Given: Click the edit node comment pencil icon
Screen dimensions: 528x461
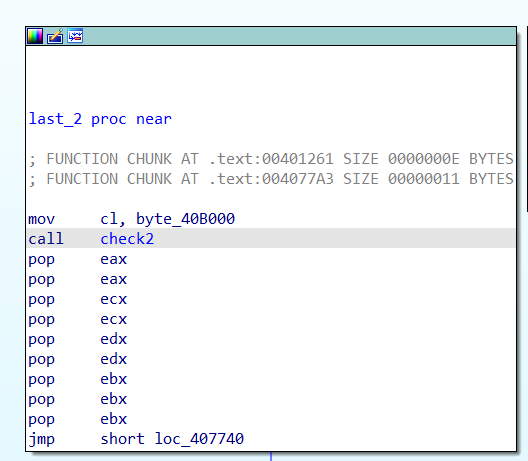Looking at the screenshot, I should tap(55, 36).
